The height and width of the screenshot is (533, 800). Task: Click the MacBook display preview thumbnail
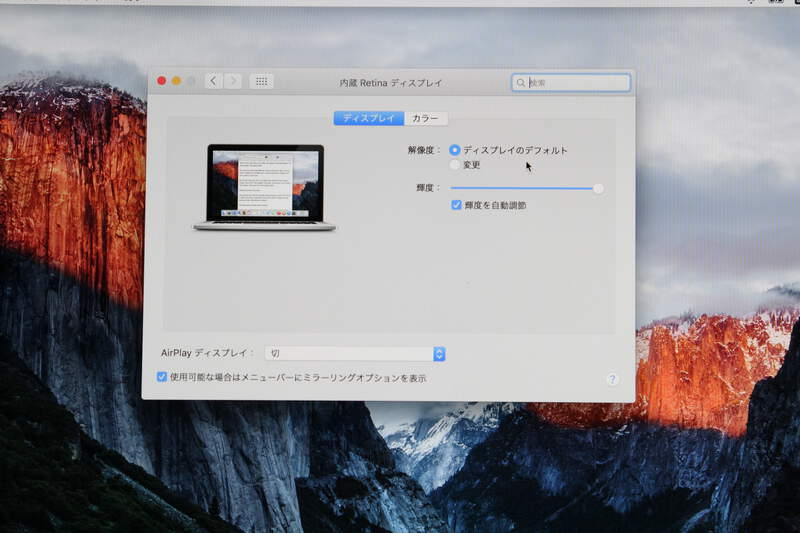tap(265, 188)
